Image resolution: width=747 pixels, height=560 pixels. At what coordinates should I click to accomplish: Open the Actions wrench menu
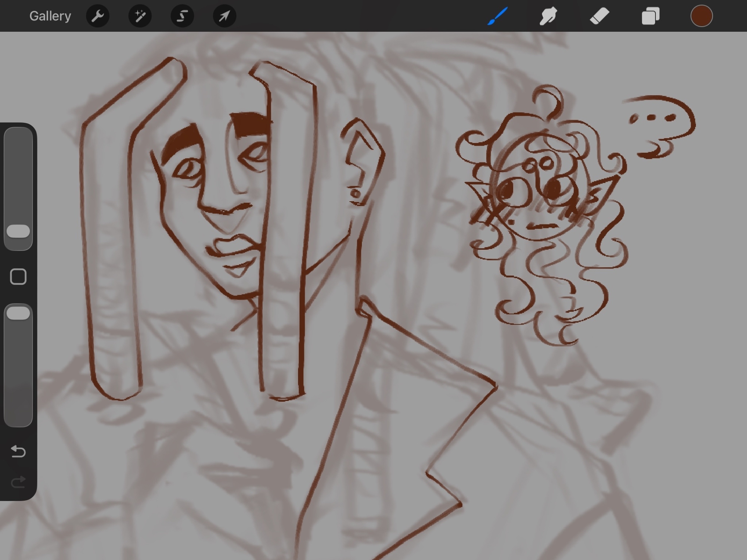pos(97,16)
